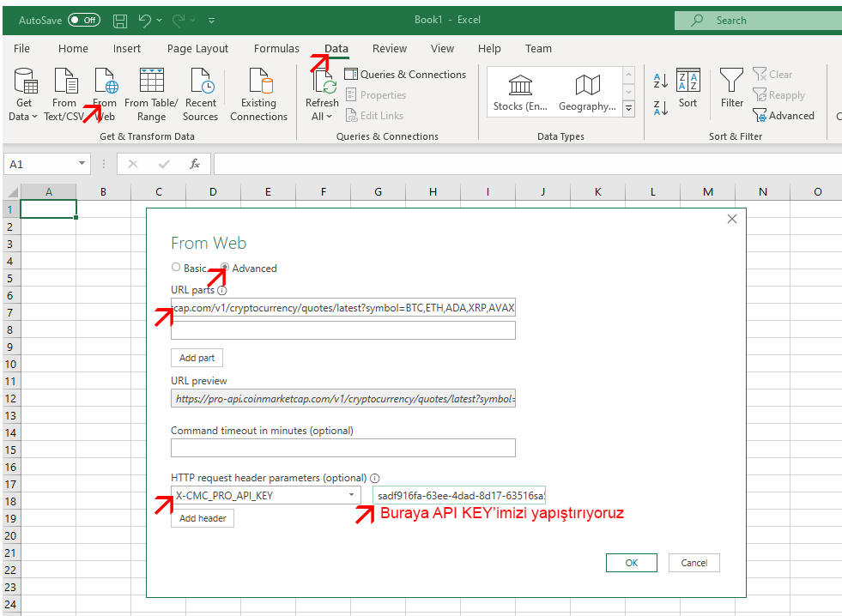Close the From Web dialog

[732, 219]
